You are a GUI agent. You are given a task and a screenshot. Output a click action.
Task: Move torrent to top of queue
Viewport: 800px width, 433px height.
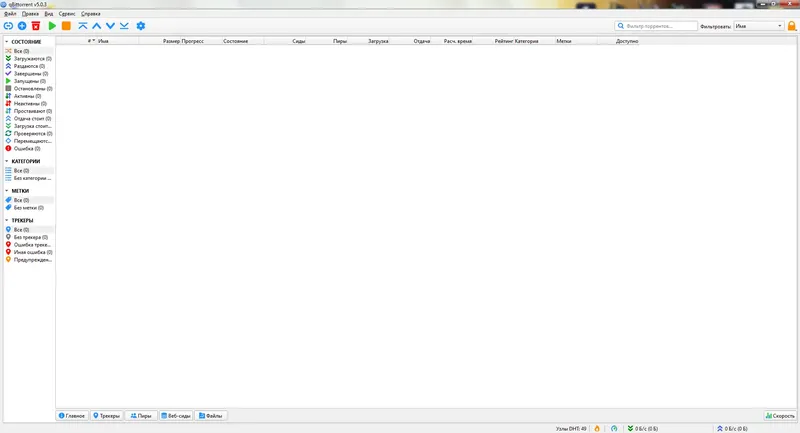click(x=83, y=26)
